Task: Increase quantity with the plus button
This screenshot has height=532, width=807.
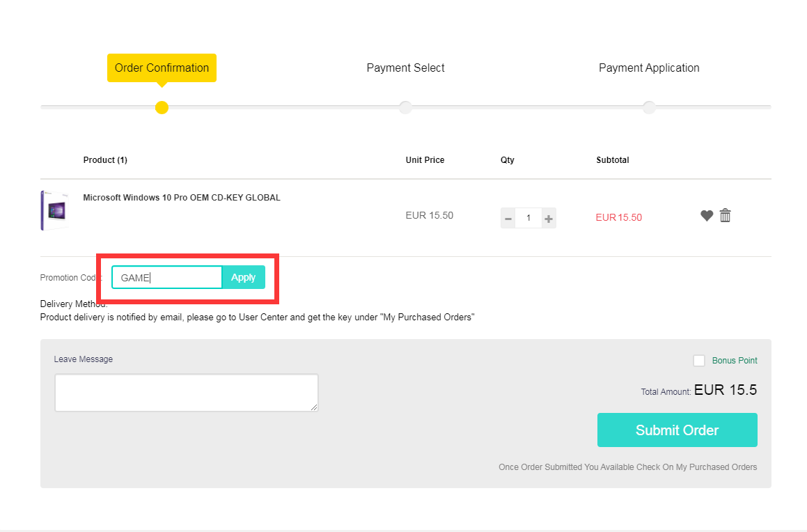Action: [549, 218]
